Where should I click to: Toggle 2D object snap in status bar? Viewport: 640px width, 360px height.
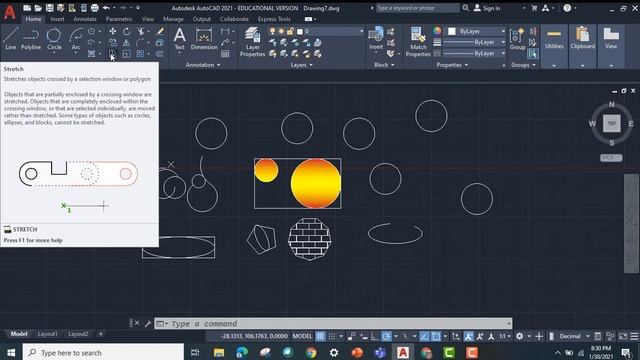[436, 336]
